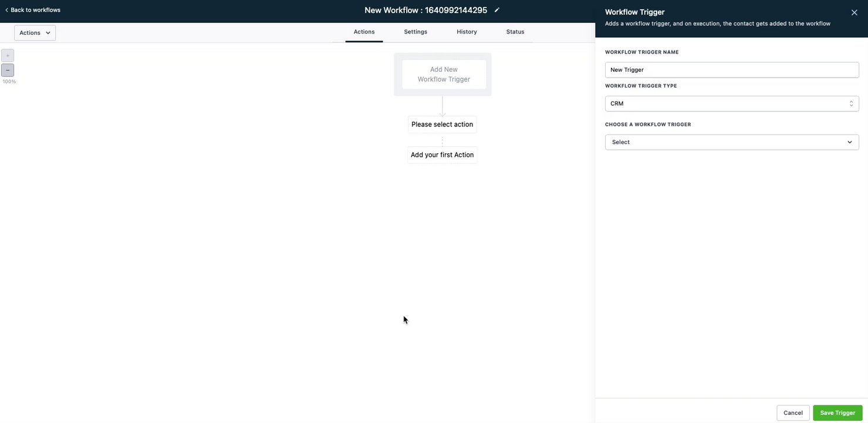The width and height of the screenshot is (868, 423).
Task: Switch to the Settings tab
Action: [x=416, y=32]
